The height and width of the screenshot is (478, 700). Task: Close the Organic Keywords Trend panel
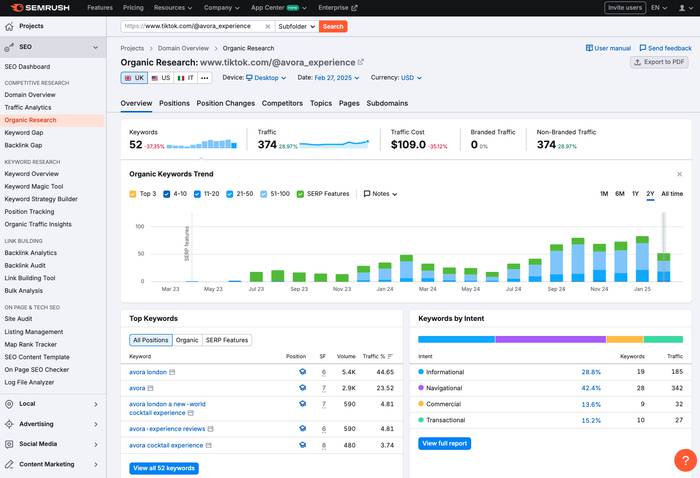(x=680, y=174)
